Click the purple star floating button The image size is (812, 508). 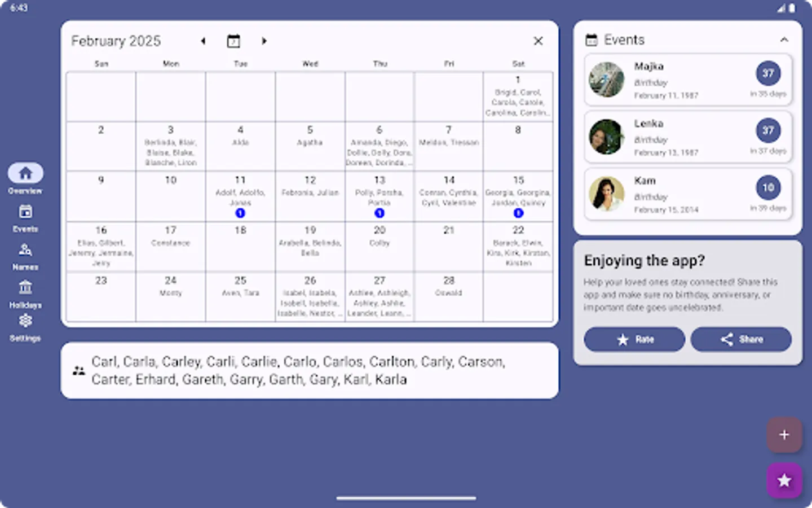tap(784, 480)
